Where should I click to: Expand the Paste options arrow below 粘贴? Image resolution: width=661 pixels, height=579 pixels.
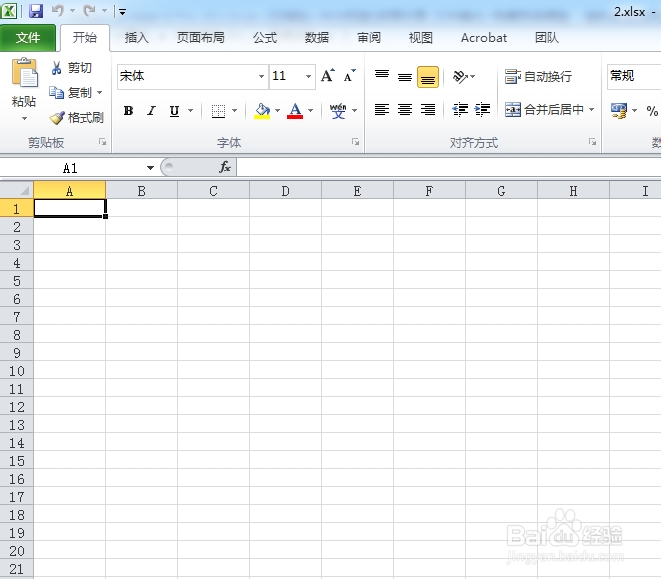pyautogui.click(x=24, y=119)
